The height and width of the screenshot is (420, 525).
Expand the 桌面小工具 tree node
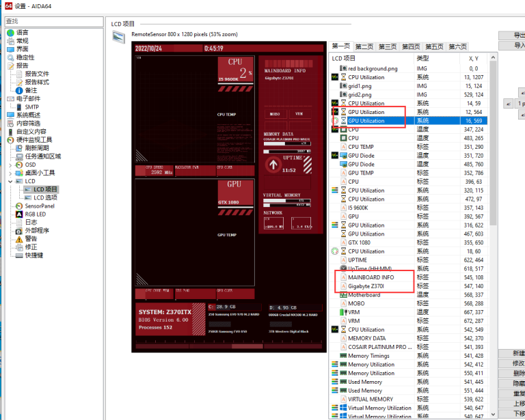pyautogui.click(x=10, y=173)
